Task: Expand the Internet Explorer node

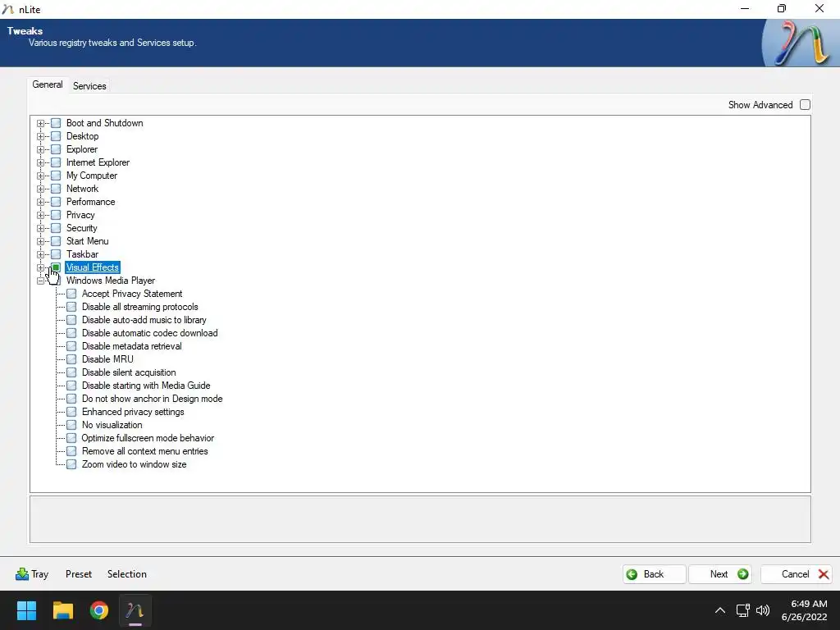Action: [41, 162]
